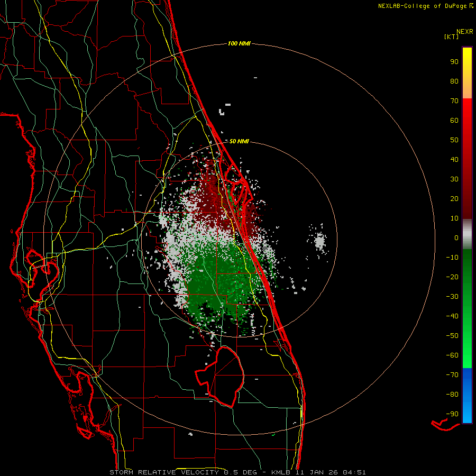Click the 20 tick label on the scale
The width and height of the screenshot is (476, 476).
454,198
